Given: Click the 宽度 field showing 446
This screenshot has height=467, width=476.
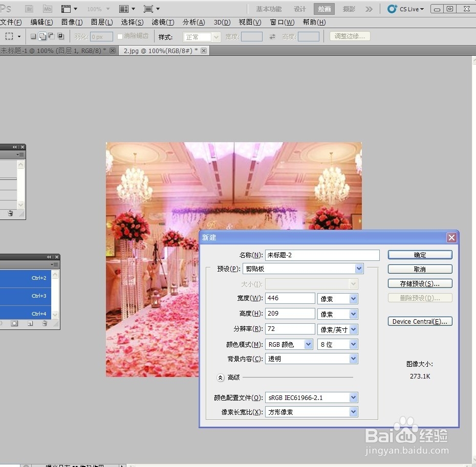Looking at the screenshot, I should point(290,298).
